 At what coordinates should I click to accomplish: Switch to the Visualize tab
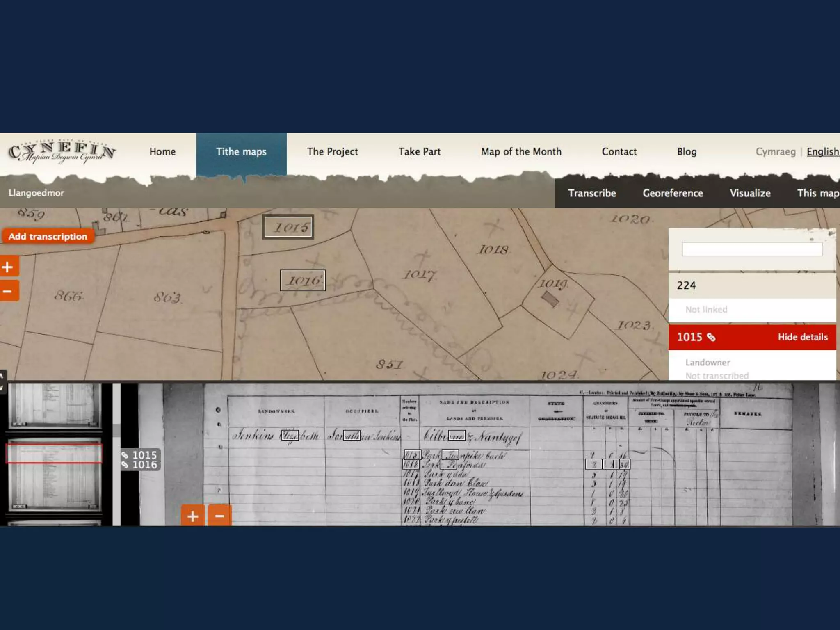750,193
